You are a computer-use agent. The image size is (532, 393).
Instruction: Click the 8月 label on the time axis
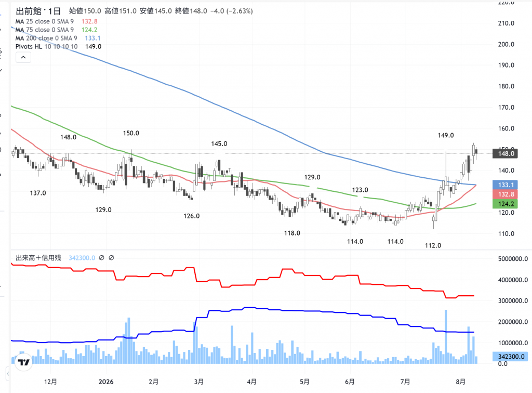point(461,382)
